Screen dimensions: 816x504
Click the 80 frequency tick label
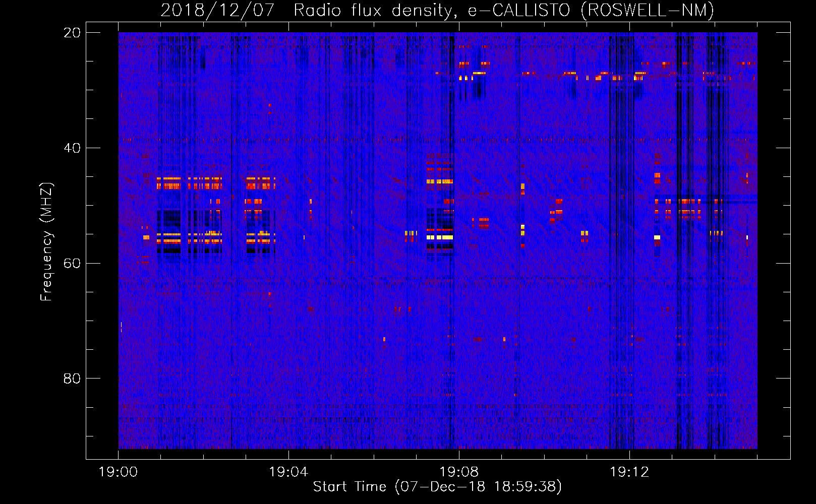coord(72,379)
